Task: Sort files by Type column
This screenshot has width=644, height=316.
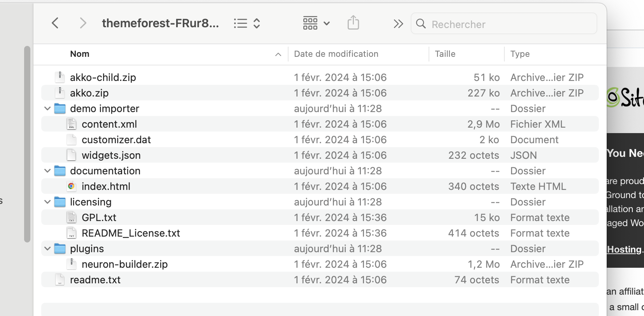Action: coord(520,54)
